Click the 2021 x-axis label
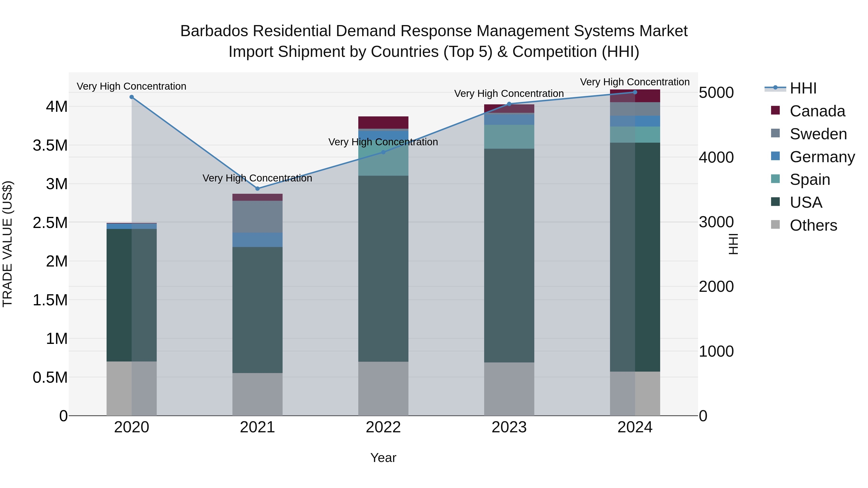This screenshot has width=868, height=488. (x=258, y=427)
